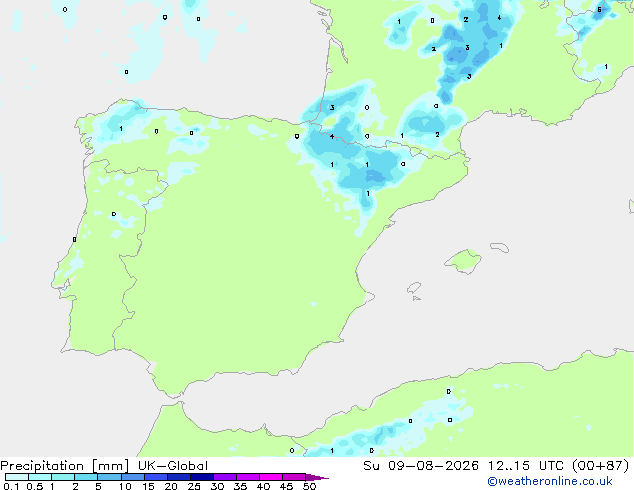The height and width of the screenshot is (490, 634).
Task: Click the over-50 mm arrow at legend end
Action: 317,477
